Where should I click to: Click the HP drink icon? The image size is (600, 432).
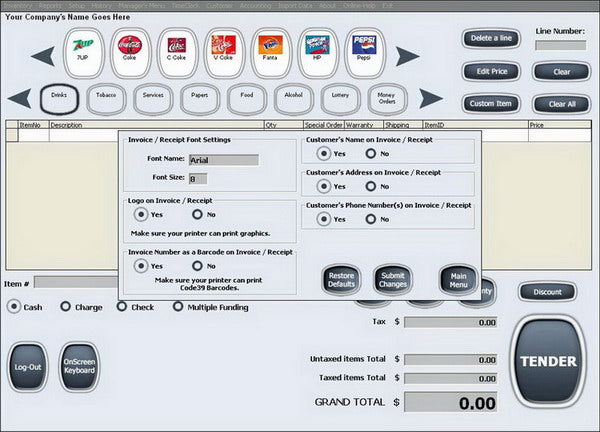(x=318, y=53)
